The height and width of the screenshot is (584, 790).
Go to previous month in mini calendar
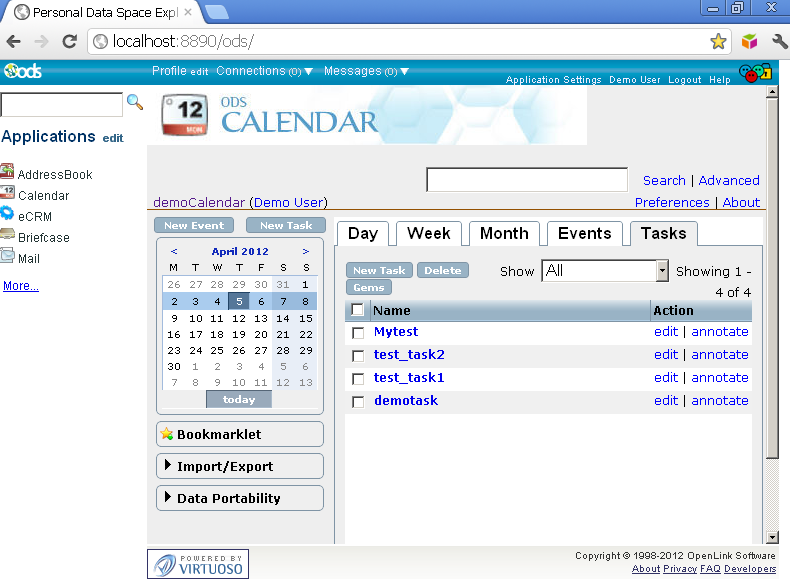coord(174,251)
